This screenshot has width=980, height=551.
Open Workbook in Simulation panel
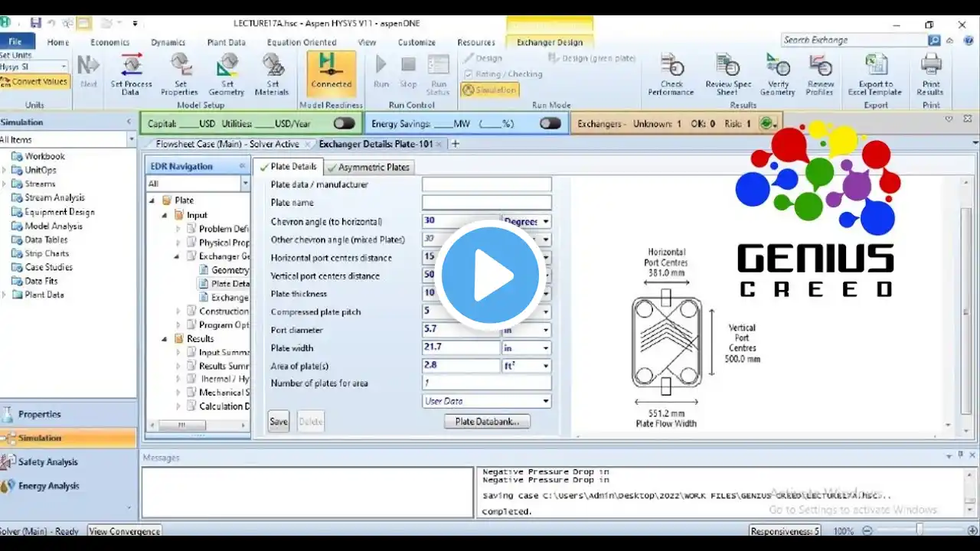[45, 156]
